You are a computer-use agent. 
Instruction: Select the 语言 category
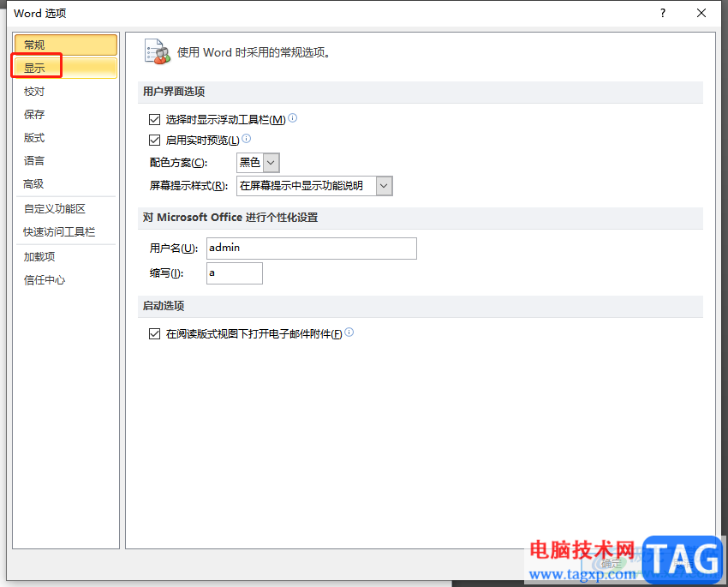point(34,161)
